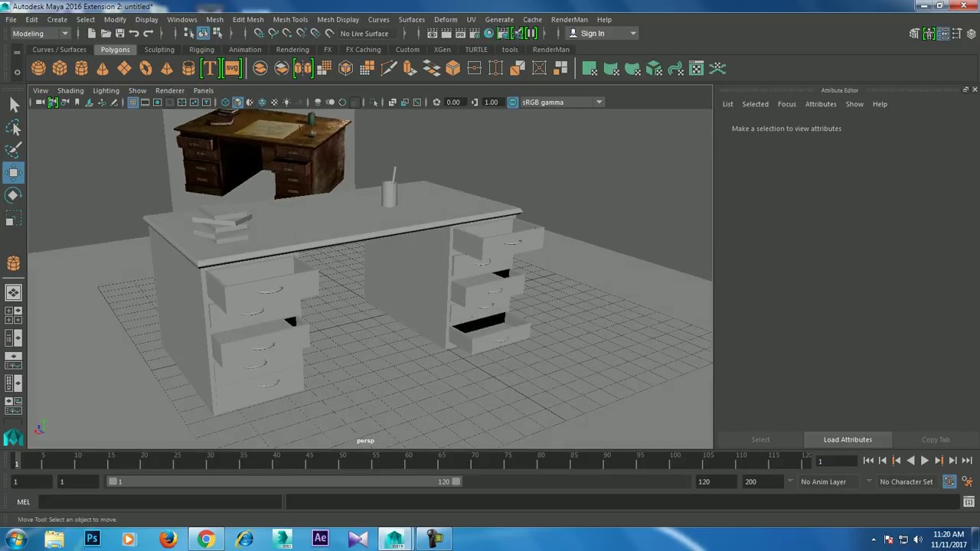Click the New Scene icon

click(92, 34)
